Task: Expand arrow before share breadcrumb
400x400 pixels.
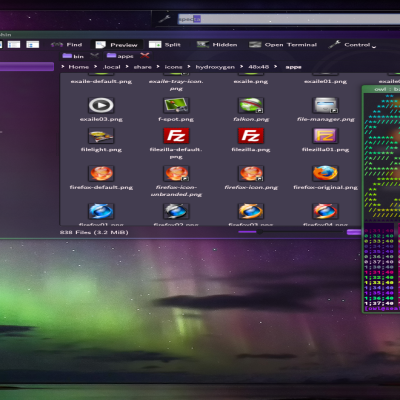Action: click(127, 67)
